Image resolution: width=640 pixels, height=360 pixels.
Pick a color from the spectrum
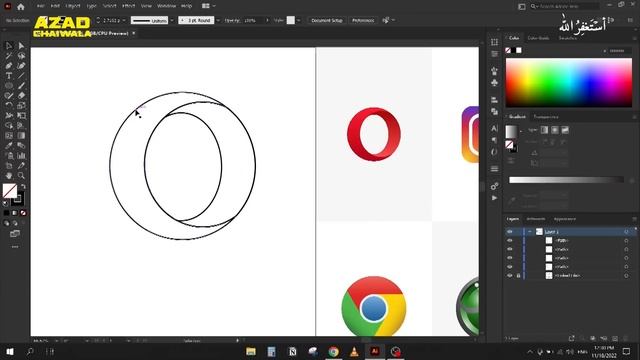point(569,82)
